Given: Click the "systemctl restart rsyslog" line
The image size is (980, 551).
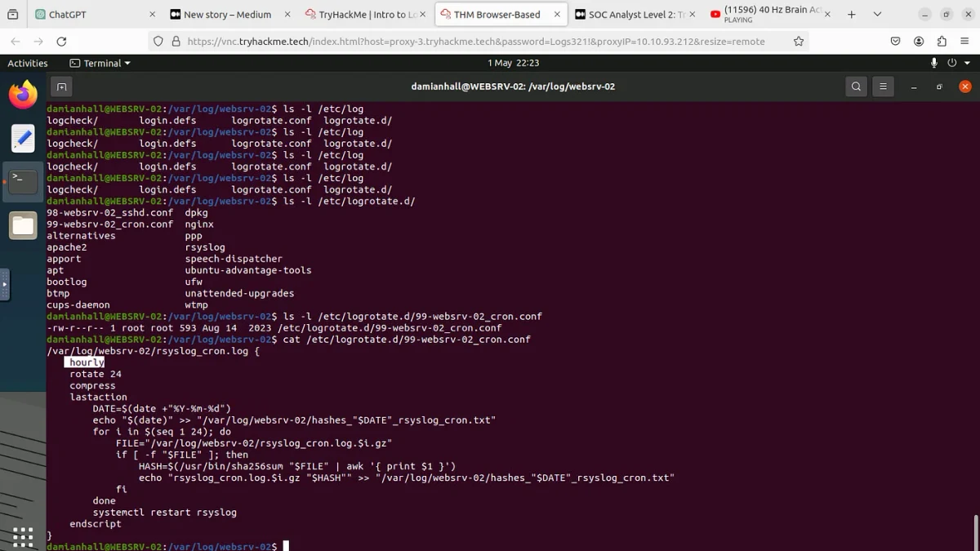Looking at the screenshot, I should (x=164, y=513).
